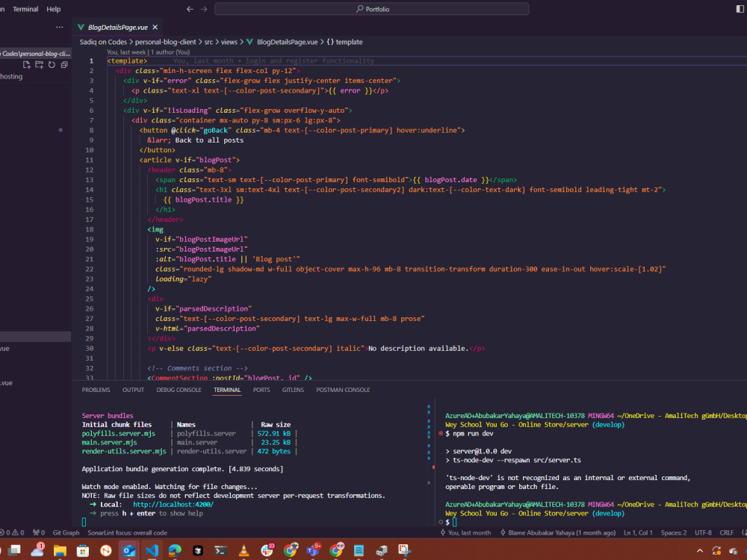
Task: Open File Explorer from the taskbar
Action: coord(60,551)
